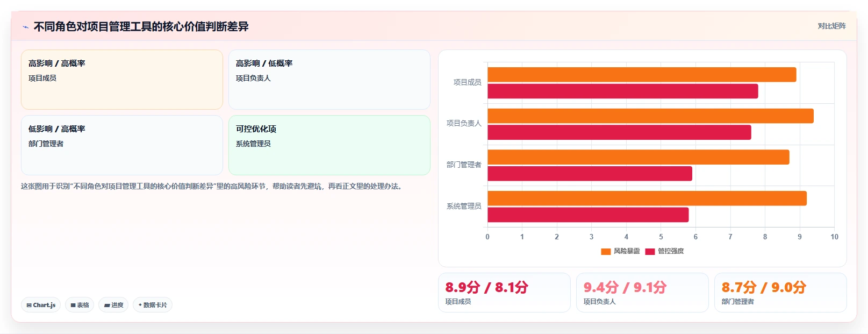Click the 项目成员 chart axis label

[468, 82]
